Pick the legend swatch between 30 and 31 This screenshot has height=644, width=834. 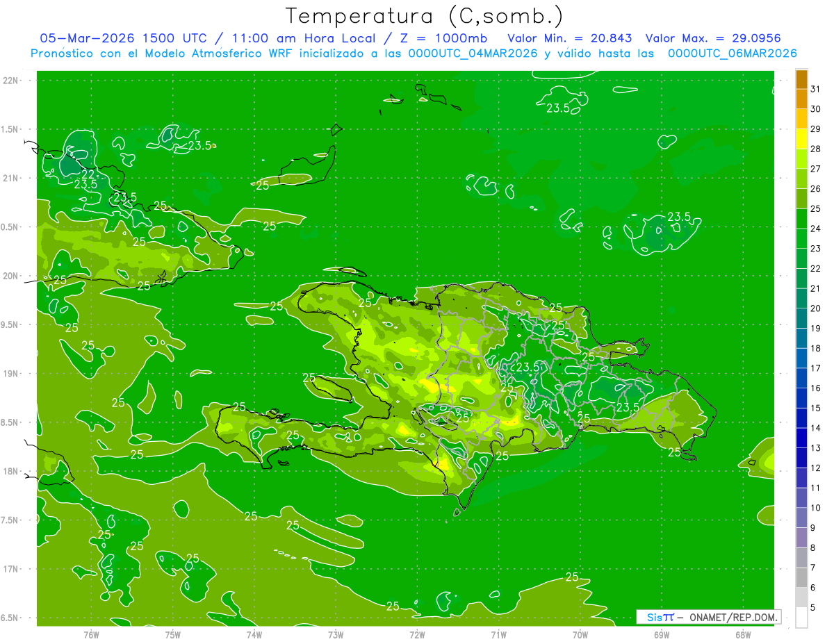(x=801, y=99)
